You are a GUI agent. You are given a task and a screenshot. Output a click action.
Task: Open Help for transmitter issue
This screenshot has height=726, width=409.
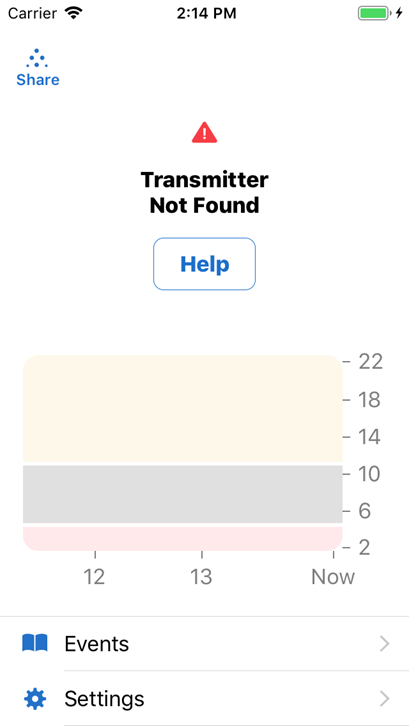pos(204,264)
